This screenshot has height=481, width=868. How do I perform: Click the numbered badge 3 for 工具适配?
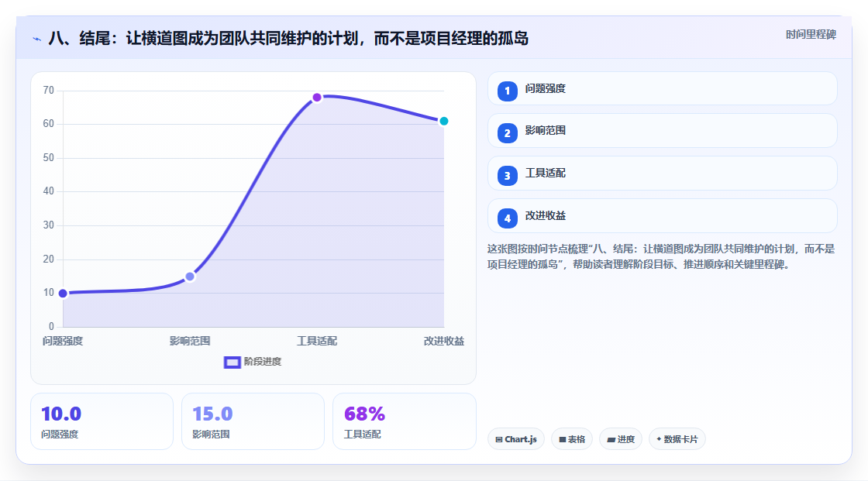click(x=507, y=176)
